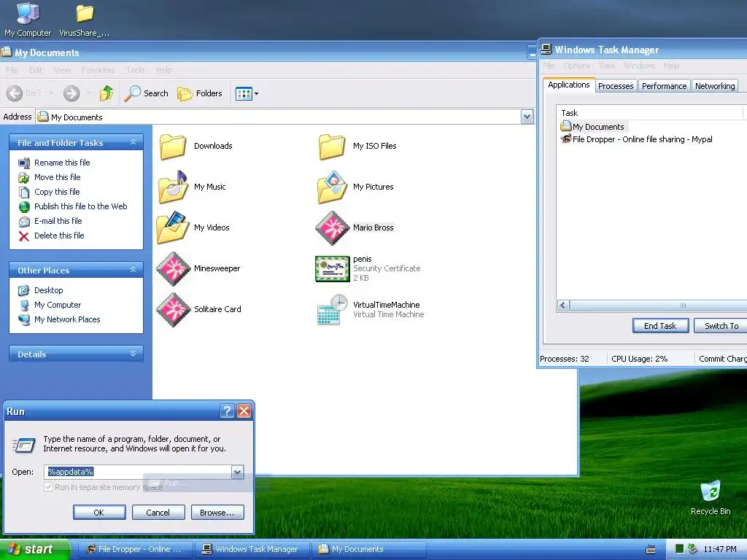Select the My Pictures folder icon
747x560 pixels.
[x=332, y=187]
